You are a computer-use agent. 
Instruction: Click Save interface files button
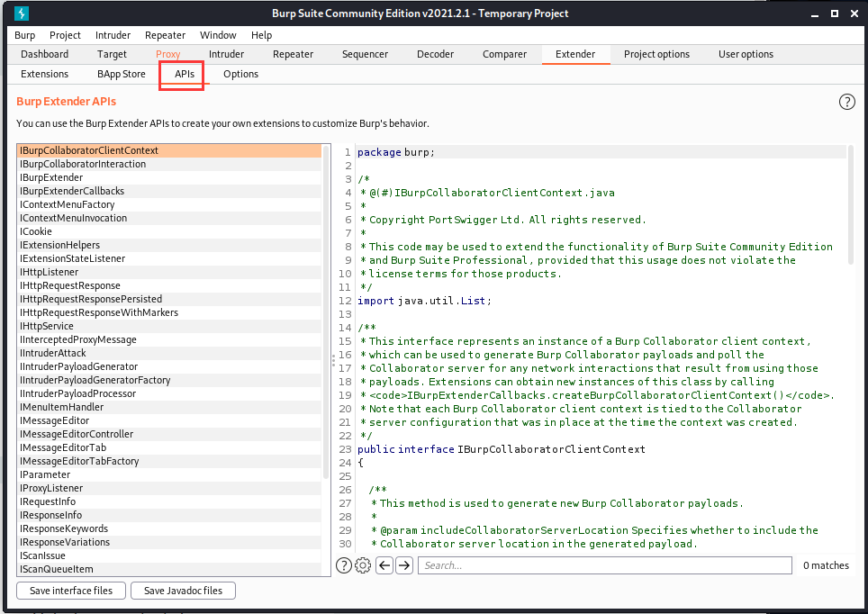coord(71,591)
